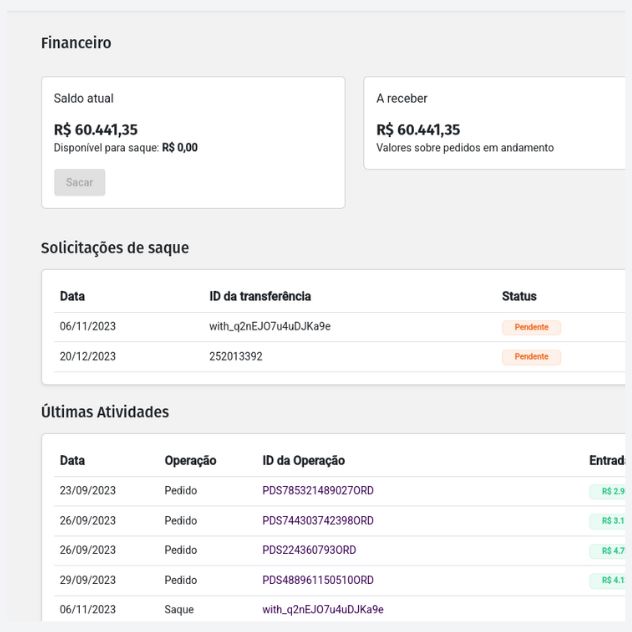Click the green entry badge for PDS785321489027ORD

pyautogui.click(x=609, y=491)
